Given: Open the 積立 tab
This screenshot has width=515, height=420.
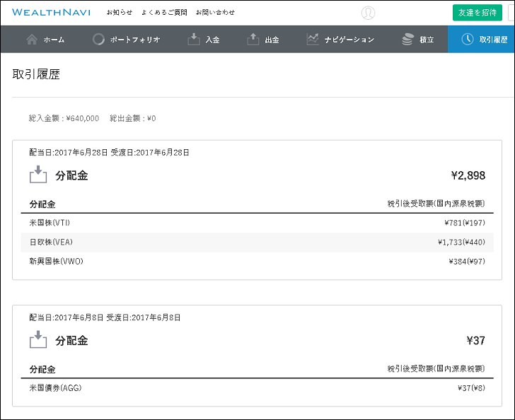Looking at the screenshot, I should point(418,40).
